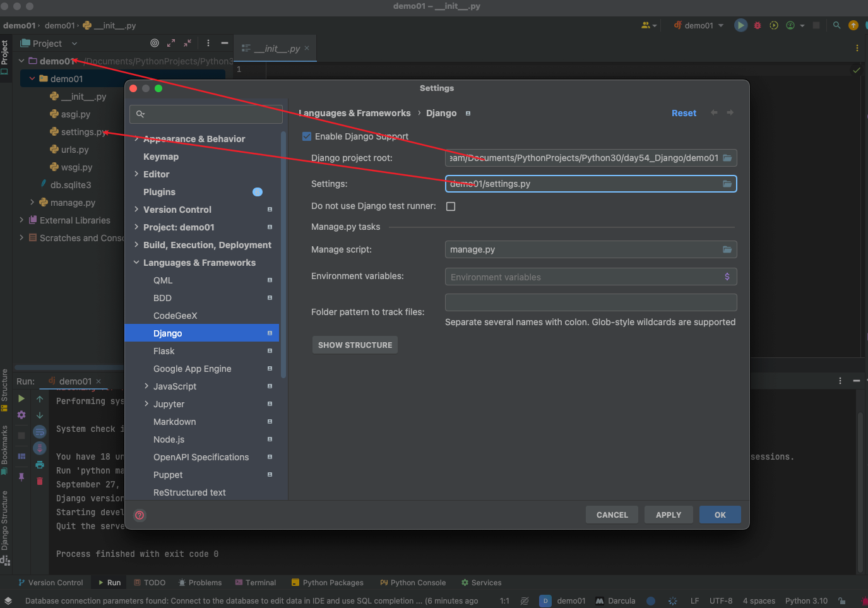Clear all Run console output with the trash icon

40,481
